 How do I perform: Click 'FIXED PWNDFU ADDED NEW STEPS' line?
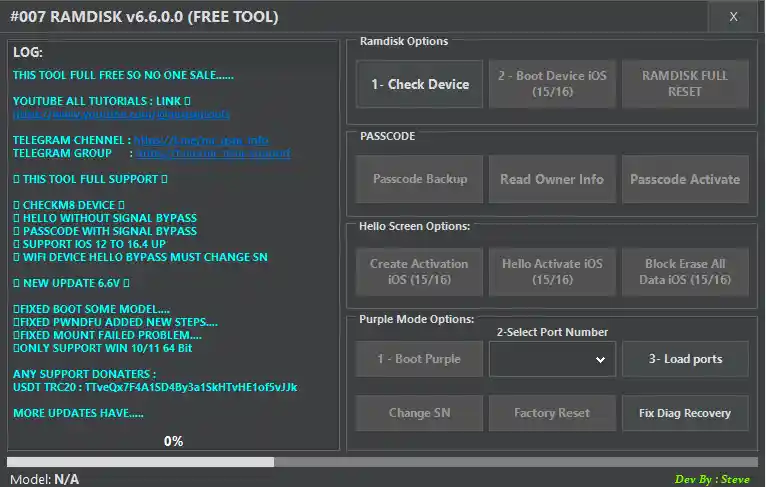(x=115, y=322)
